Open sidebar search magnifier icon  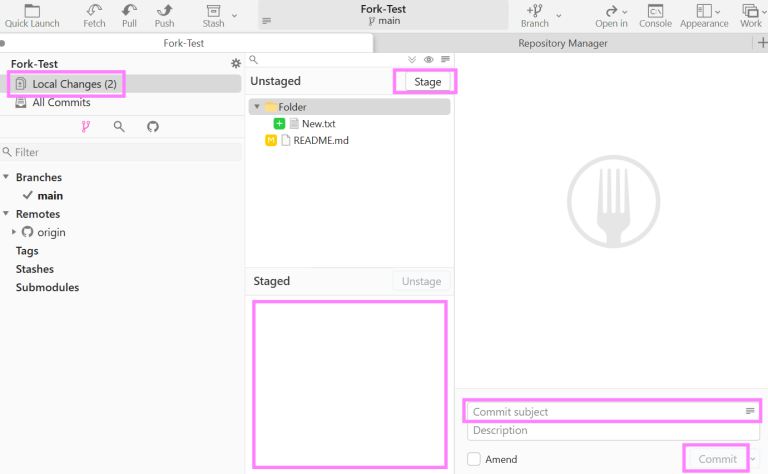(x=119, y=127)
